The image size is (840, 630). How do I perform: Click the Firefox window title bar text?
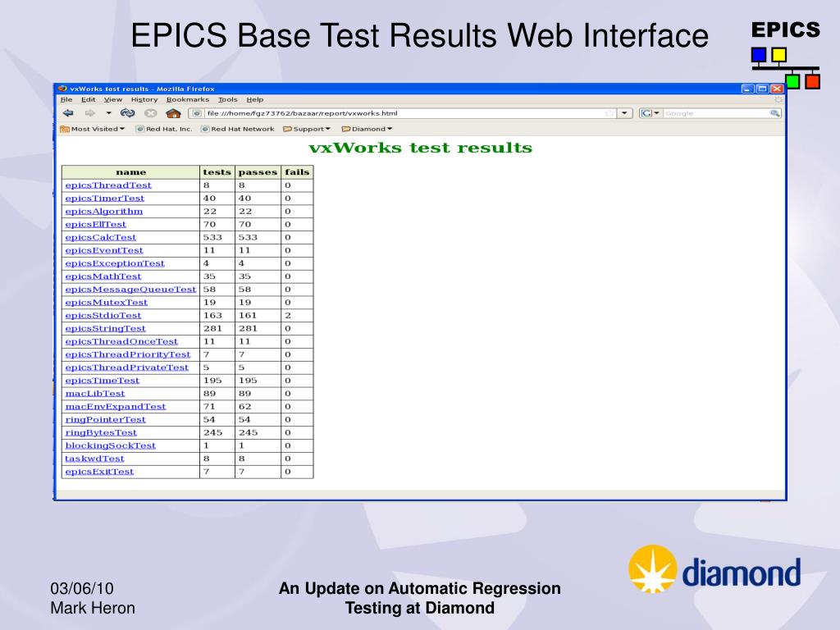pos(143,89)
